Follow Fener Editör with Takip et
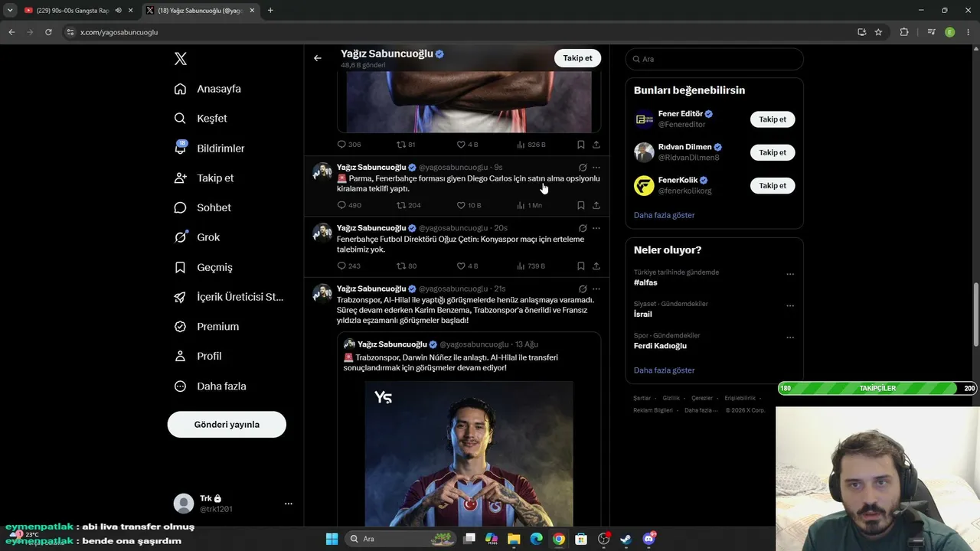 (x=773, y=119)
